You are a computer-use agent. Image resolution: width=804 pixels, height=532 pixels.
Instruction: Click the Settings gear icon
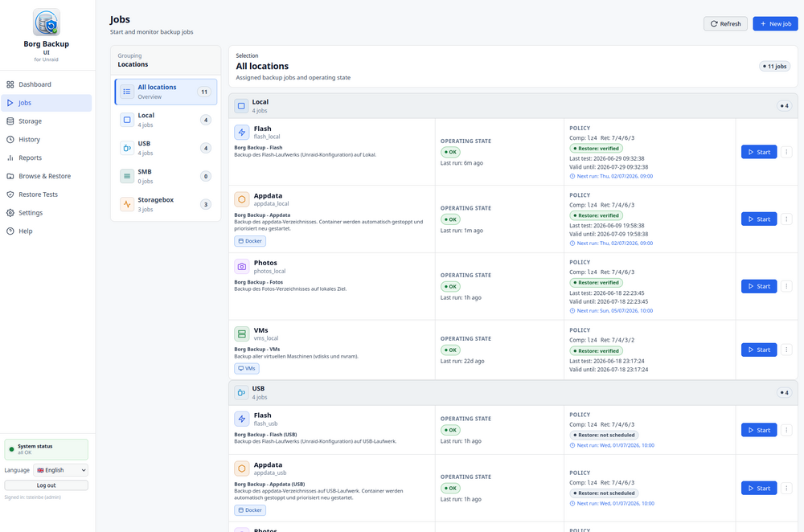click(x=10, y=213)
